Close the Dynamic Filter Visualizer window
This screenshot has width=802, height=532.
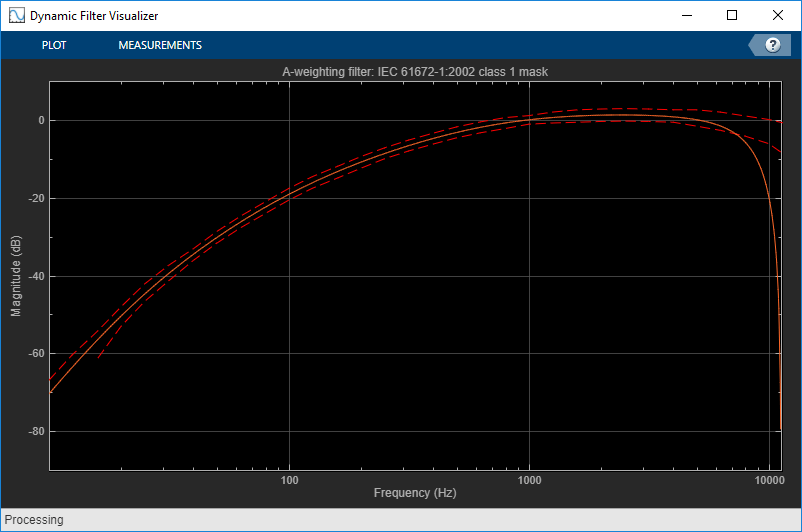coord(777,15)
